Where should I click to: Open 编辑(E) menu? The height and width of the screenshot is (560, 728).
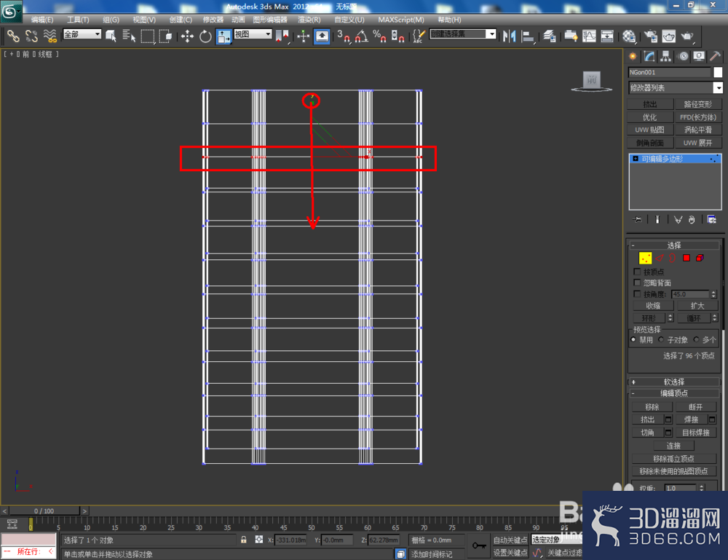click(42, 20)
